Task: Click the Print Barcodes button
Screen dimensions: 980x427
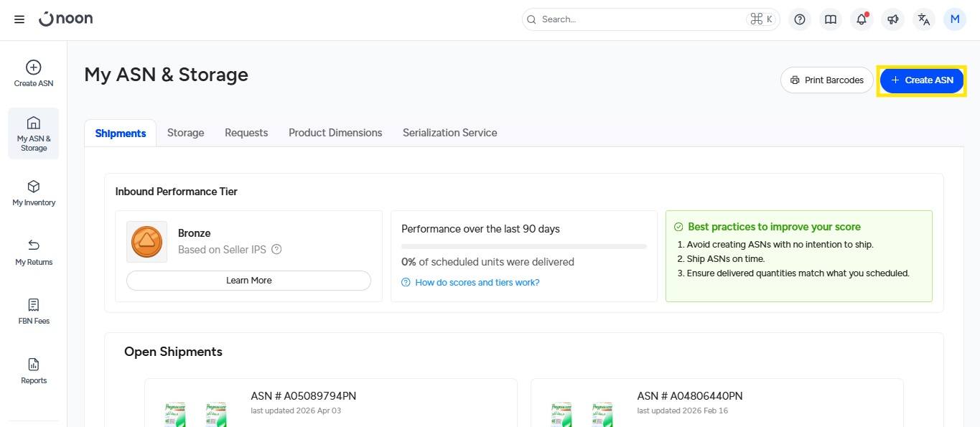Action: tap(826, 80)
